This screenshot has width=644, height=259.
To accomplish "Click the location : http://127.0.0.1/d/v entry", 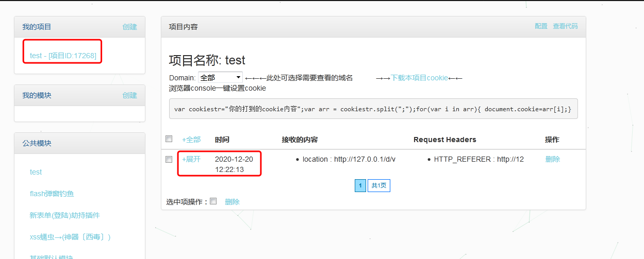I will coord(349,159).
